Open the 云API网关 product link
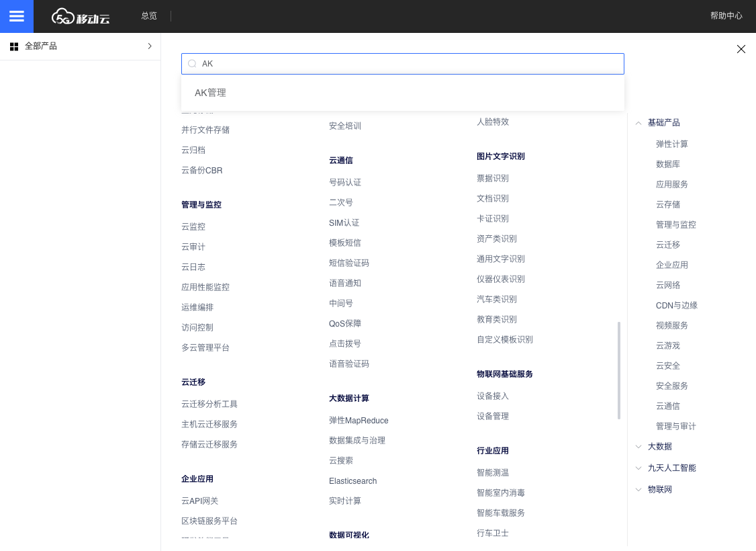The height and width of the screenshot is (551, 756). click(199, 501)
